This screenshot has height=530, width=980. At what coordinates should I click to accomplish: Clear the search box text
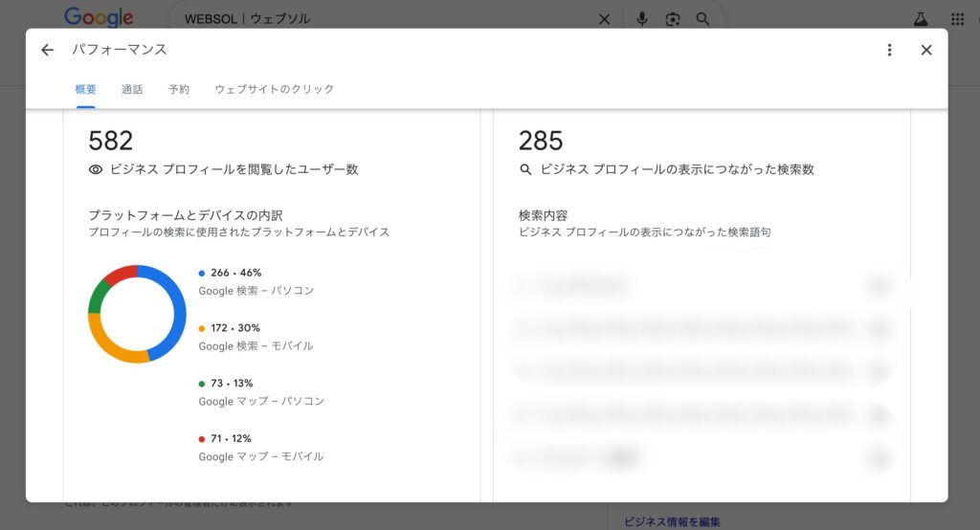604,19
